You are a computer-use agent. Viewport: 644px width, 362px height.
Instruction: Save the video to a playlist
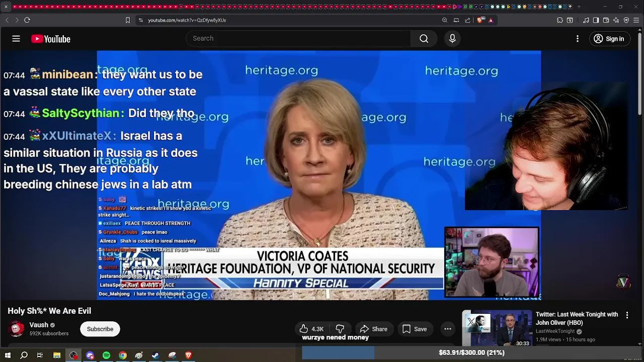415,329
